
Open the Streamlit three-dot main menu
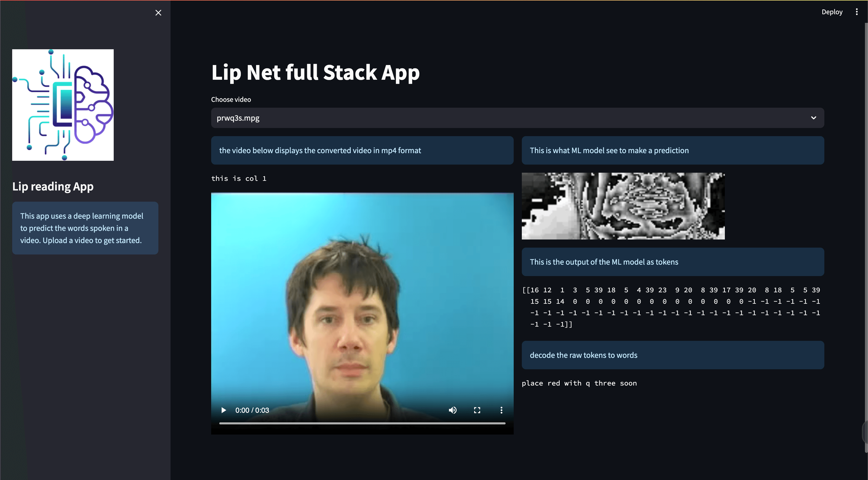point(857,12)
